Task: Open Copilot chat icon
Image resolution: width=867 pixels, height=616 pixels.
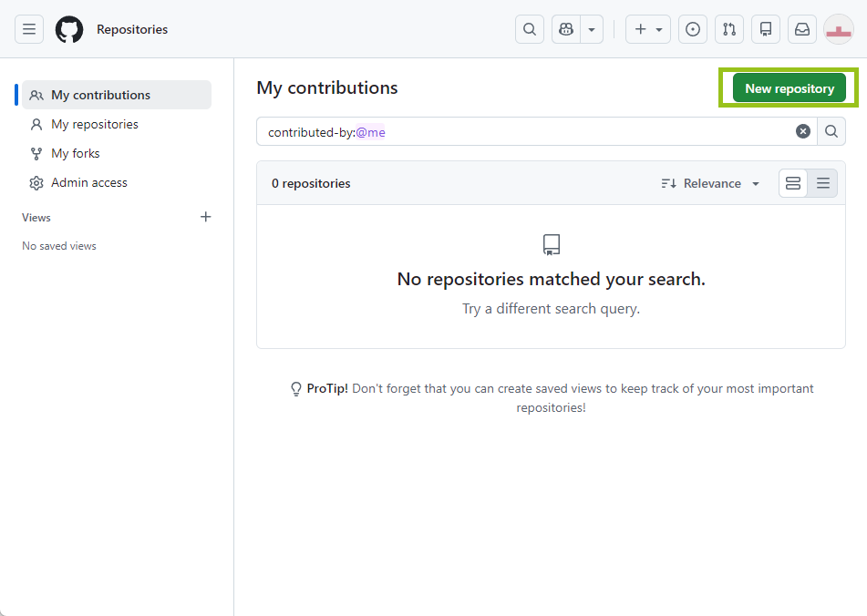Action: (x=566, y=29)
